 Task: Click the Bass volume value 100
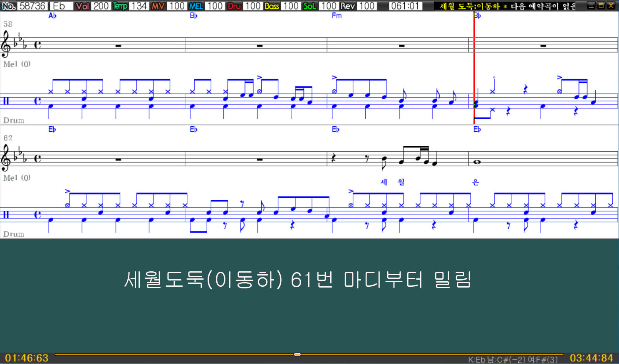291,6
